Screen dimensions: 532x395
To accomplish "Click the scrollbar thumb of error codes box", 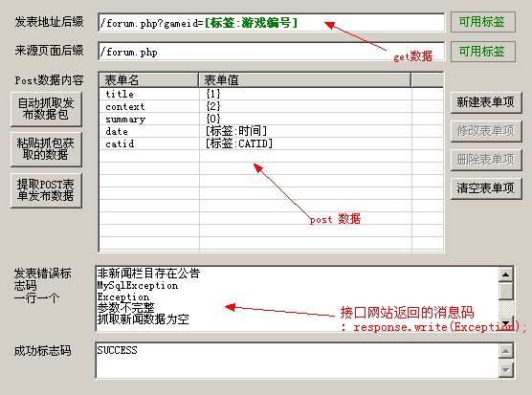I will [x=505, y=291].
